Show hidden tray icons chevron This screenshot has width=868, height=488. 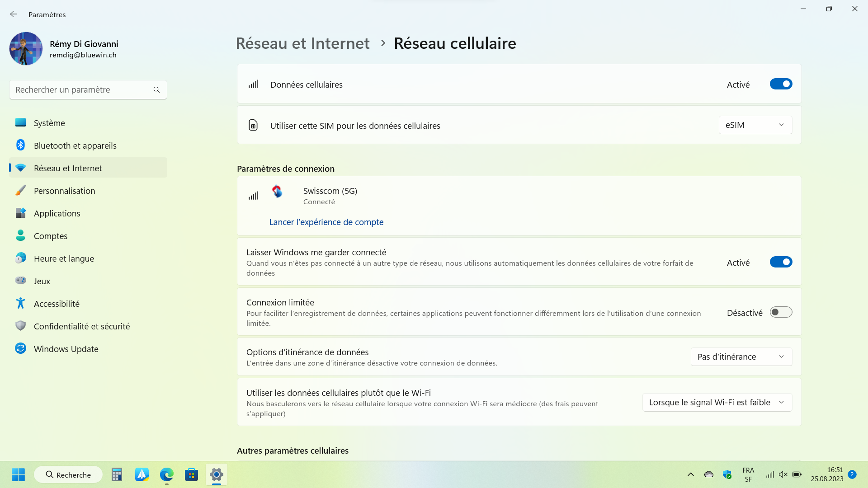(x=690, y=474)
